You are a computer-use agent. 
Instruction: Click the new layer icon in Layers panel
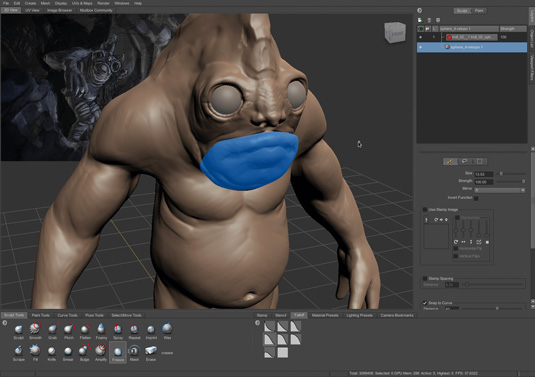[420, 20]
